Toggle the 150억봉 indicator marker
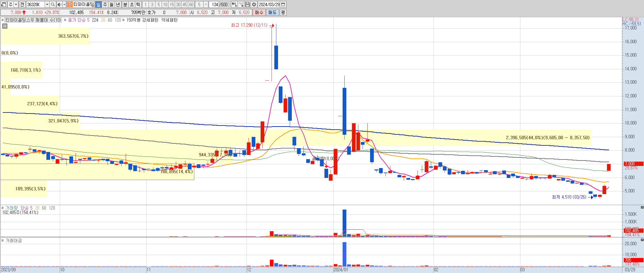 [124, 20]
